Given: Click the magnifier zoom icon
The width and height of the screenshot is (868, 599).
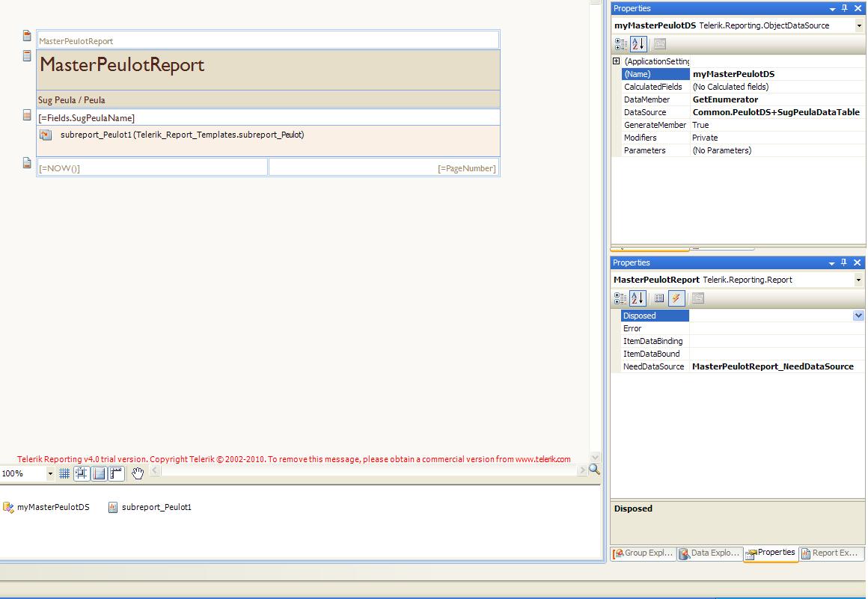Looking at the screenshot, I should tap(595, 470).
